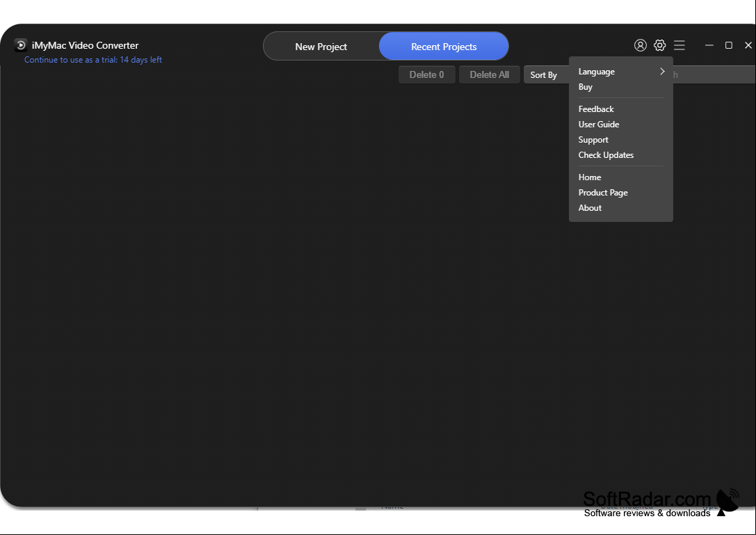Close the iMyMac Video Converter window
This screenshot has height=535, width=756.
[x=748, y=45]
